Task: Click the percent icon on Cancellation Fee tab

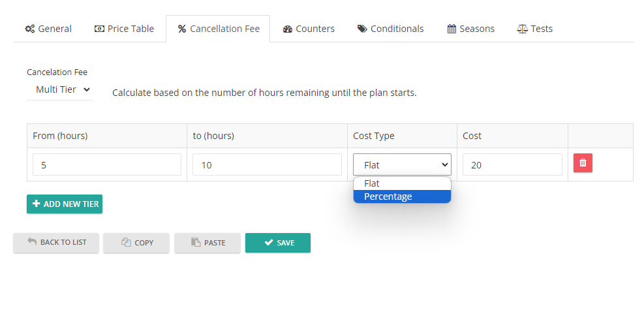Action: click(182, 29)
